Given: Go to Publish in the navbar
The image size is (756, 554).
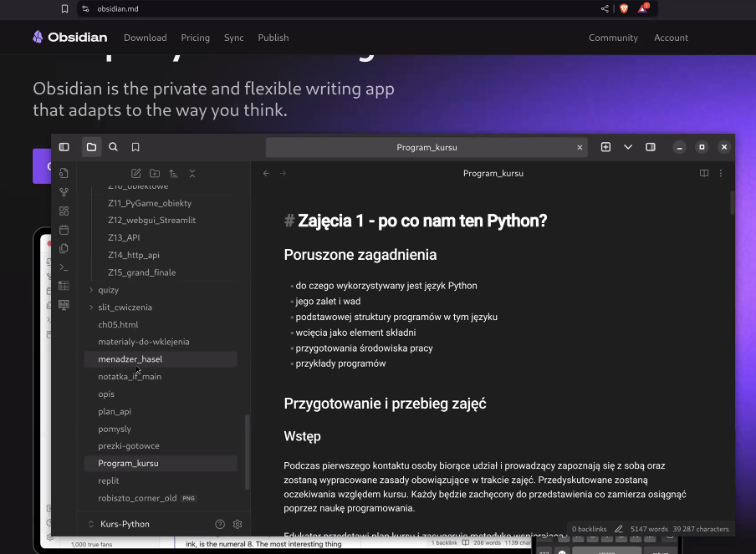Looking at the screenshot, I should (x=273, y=38).
